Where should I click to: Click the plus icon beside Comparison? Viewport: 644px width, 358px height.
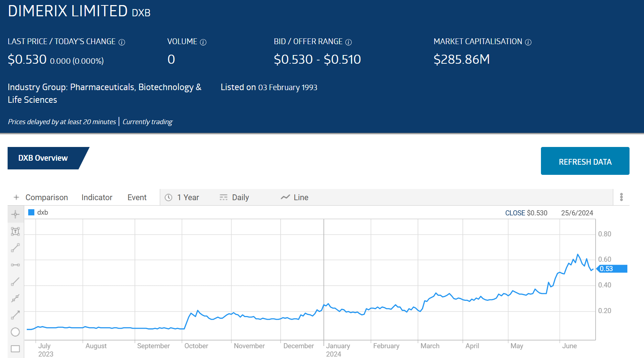[16, 197]
